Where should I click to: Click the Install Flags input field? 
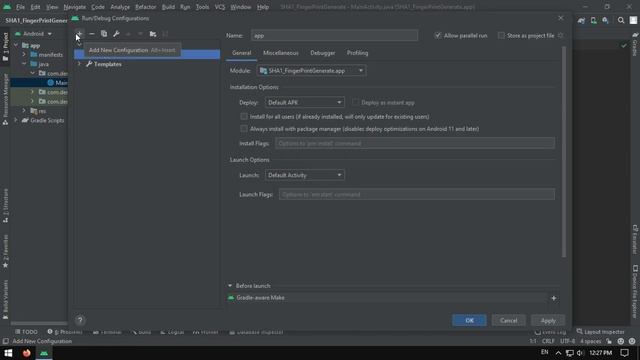click(x=415, y=143)
